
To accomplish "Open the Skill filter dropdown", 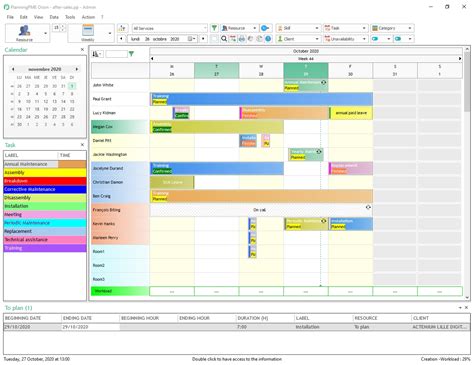I will [298, 28].
